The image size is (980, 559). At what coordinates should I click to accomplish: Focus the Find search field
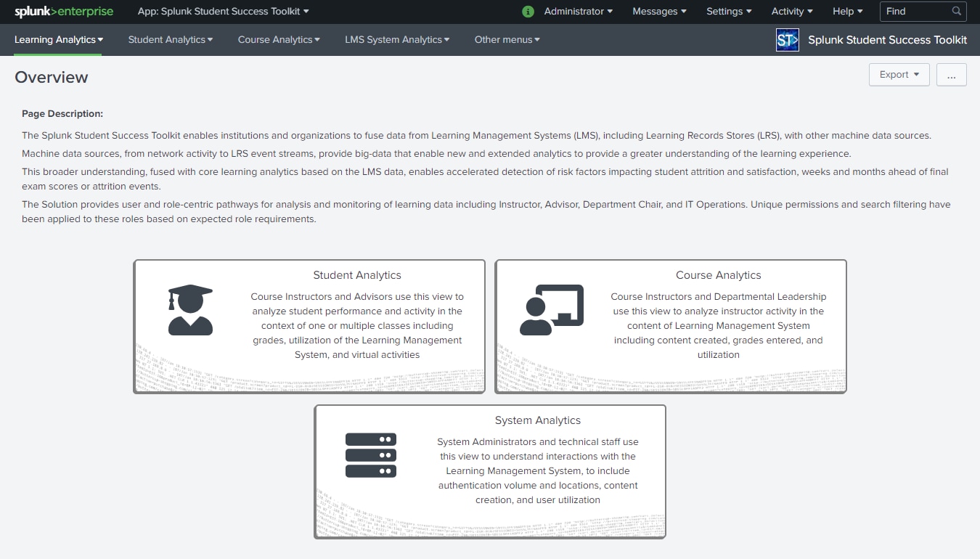(915, 12)
